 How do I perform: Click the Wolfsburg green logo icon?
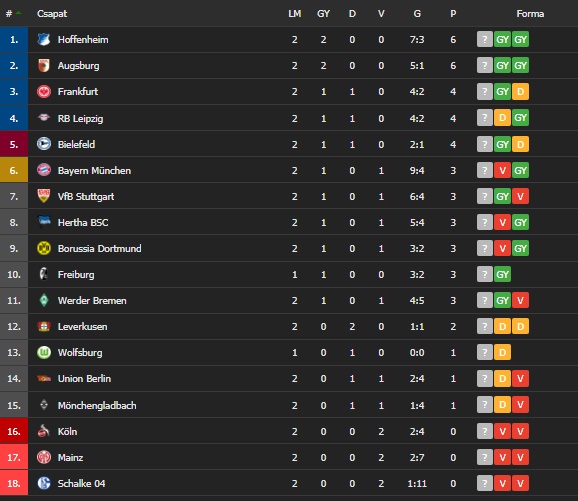[x=44, y=352]
